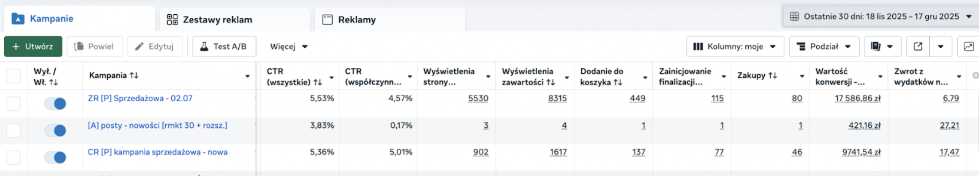This screenshot has width=980, height=176.
Task: Tick the select-all campaigns header checkbox
Action: 13,76
